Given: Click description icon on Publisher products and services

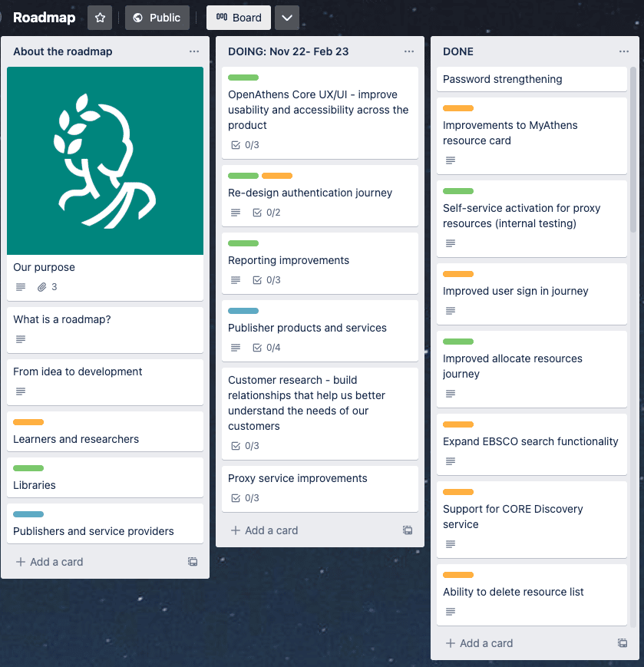Looking at the screenshot, I should click(235, 348).
